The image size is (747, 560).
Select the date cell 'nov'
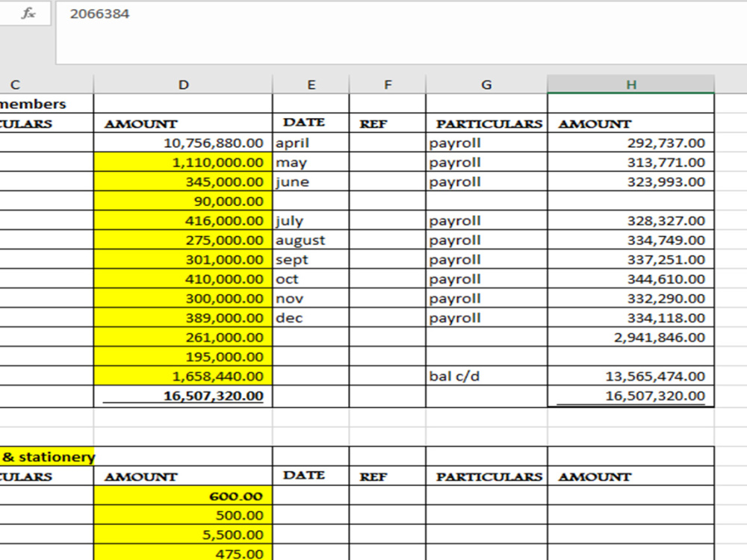click(x=311, y=299)
